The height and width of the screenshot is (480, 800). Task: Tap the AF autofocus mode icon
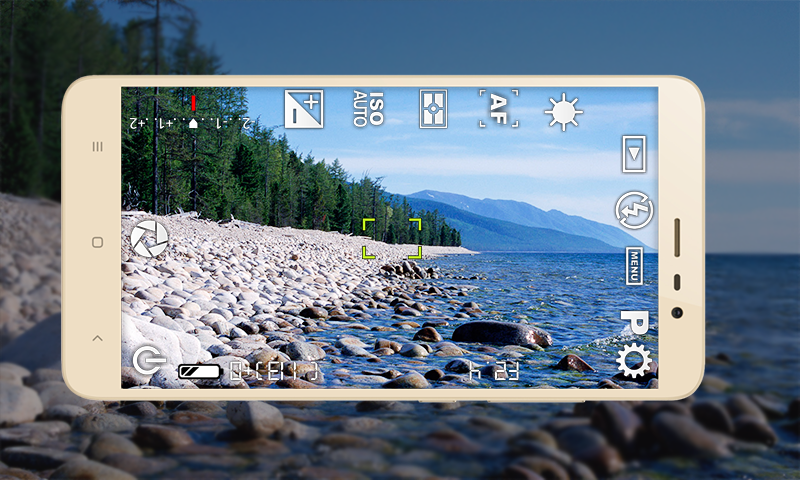[498, 109]
